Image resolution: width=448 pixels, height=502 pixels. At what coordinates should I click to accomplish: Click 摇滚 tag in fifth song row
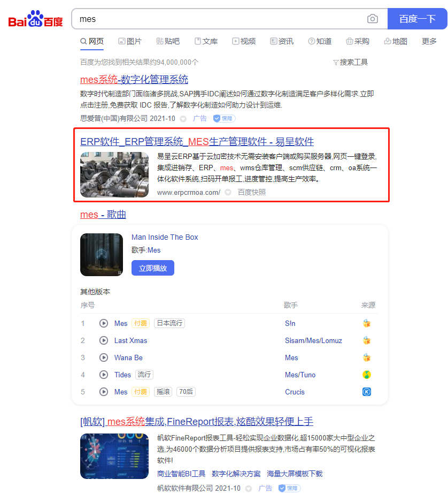click(163, 392)
